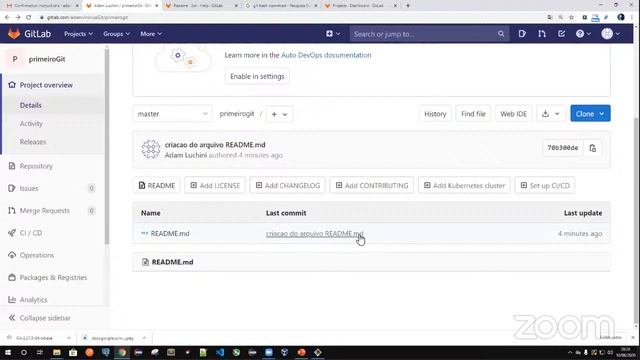Click commit SHA 70b300de
Image resolution: width=640 pixels, height=360 pixels.
562,148
